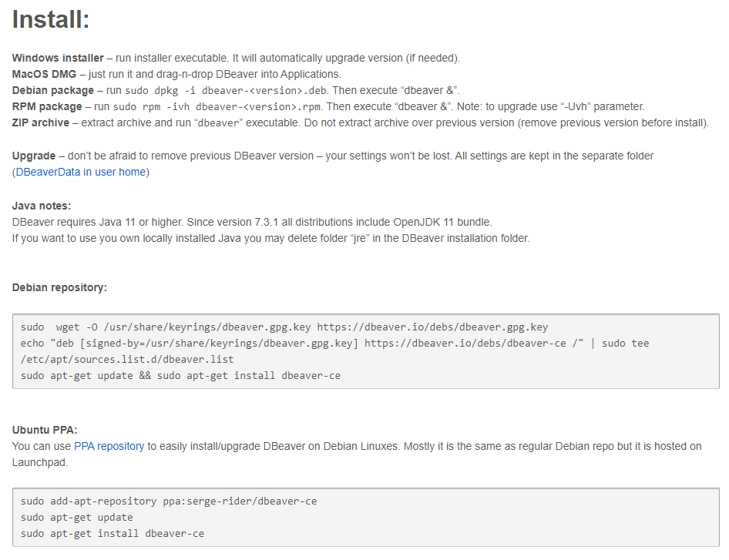This screenshot has height=560, width=729.
Task: Click the echo deb signed-by command line
Action: 334,344
